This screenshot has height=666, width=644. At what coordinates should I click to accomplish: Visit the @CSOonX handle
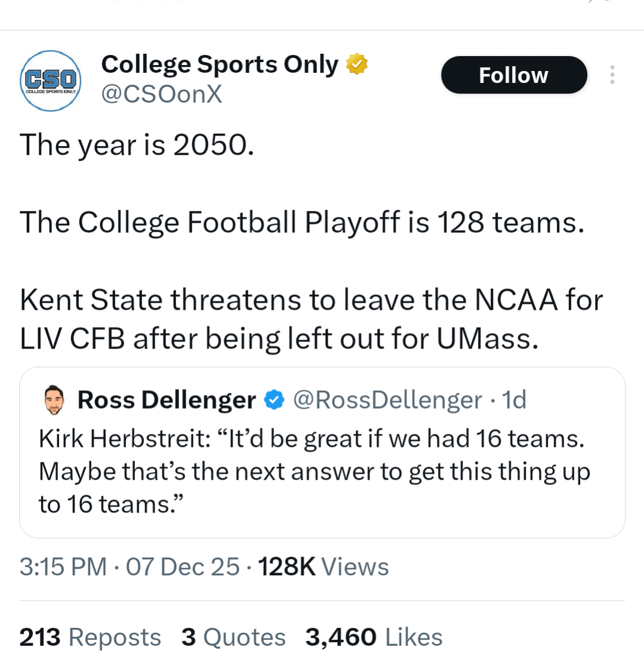[x=162, y=94]
